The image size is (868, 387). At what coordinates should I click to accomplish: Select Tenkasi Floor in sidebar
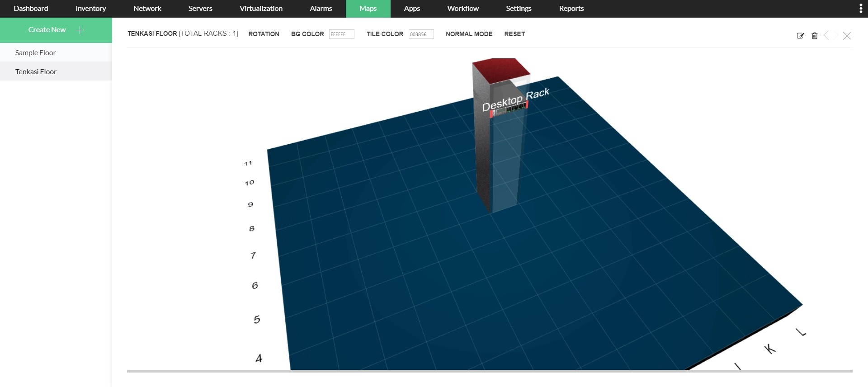56,71
